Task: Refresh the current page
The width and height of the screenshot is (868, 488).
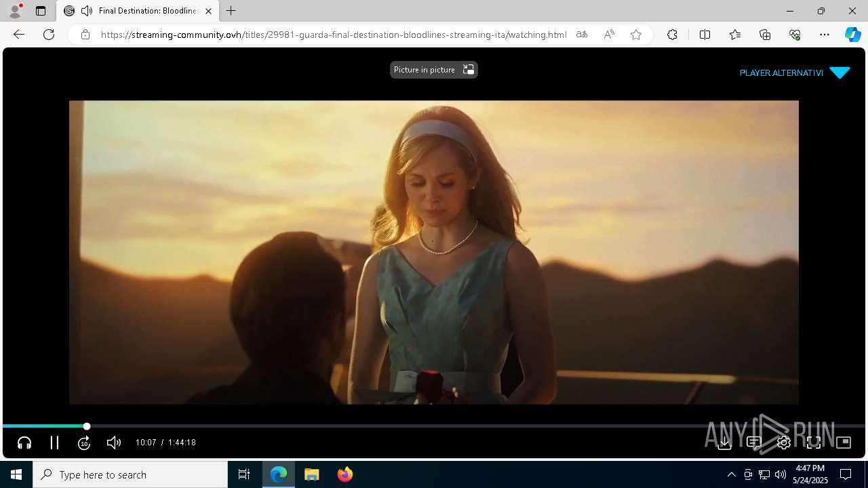Action: (49, 35)
